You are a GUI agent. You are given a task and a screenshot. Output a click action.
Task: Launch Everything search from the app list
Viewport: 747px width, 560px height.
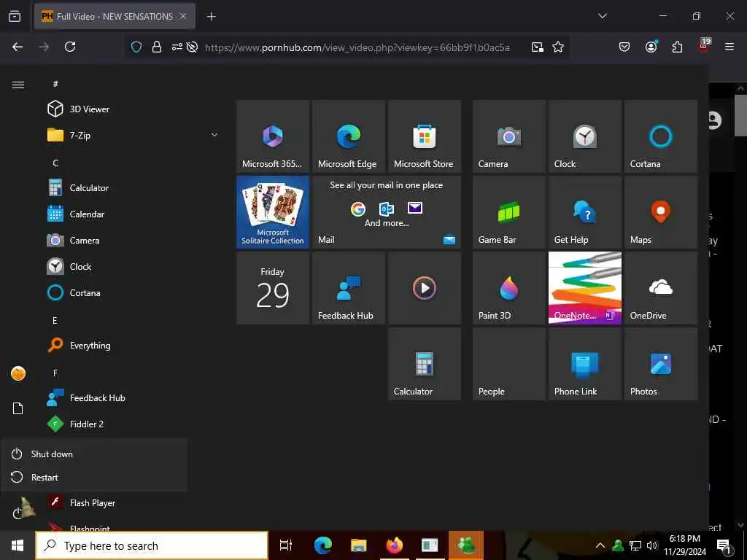point(133,345)
